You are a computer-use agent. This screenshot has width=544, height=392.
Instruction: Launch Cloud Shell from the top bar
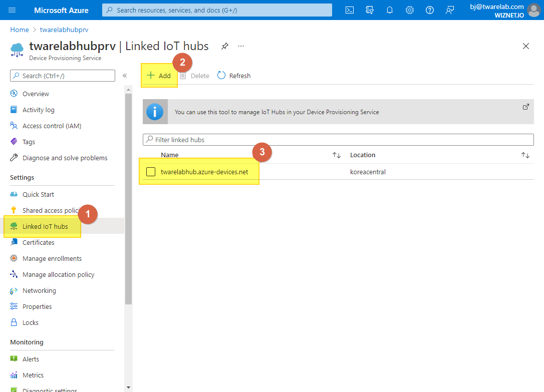point(350,10)
